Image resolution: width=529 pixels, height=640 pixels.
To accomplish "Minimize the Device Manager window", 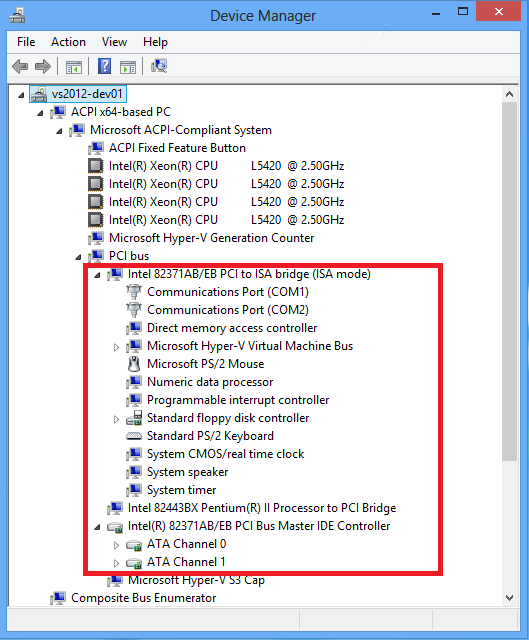I will [x=436, y=12].
